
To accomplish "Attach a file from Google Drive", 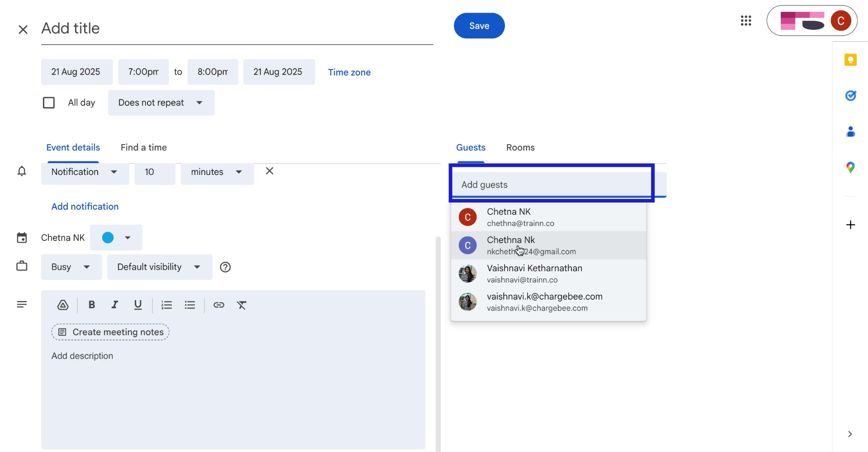I will click(x=63, y=305).
